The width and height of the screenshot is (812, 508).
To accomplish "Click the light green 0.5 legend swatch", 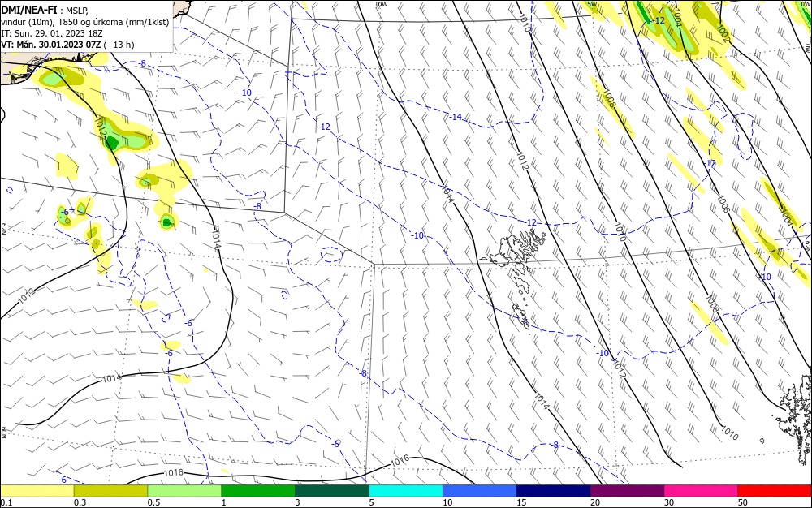I will pos(184,491).
